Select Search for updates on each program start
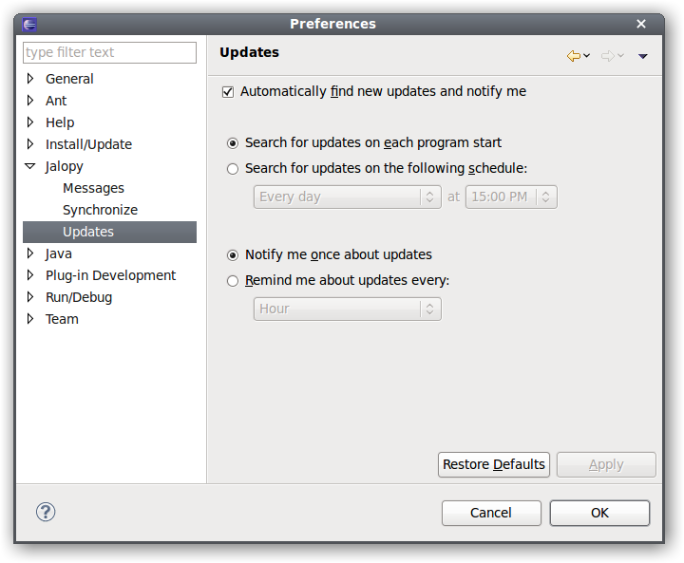 (x=233, y=143)
